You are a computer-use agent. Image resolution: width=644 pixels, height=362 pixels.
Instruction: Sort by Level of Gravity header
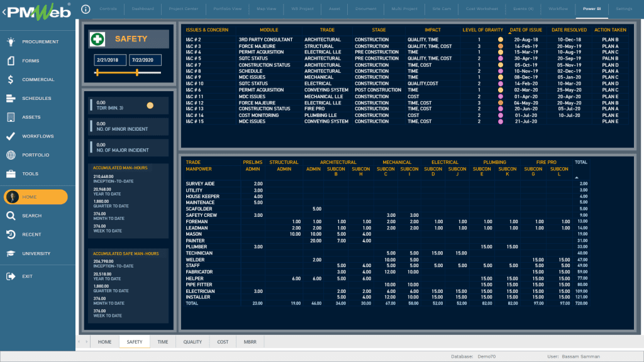click(x=482, y=30)
